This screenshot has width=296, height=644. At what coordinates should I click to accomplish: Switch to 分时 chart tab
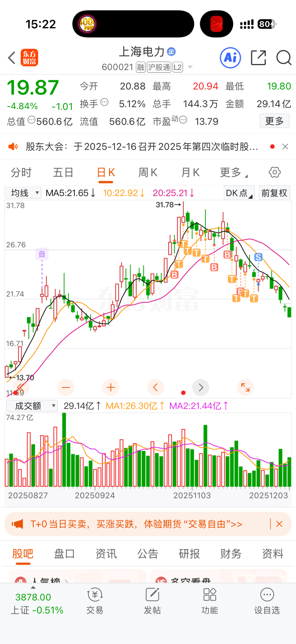click(21, 172)
